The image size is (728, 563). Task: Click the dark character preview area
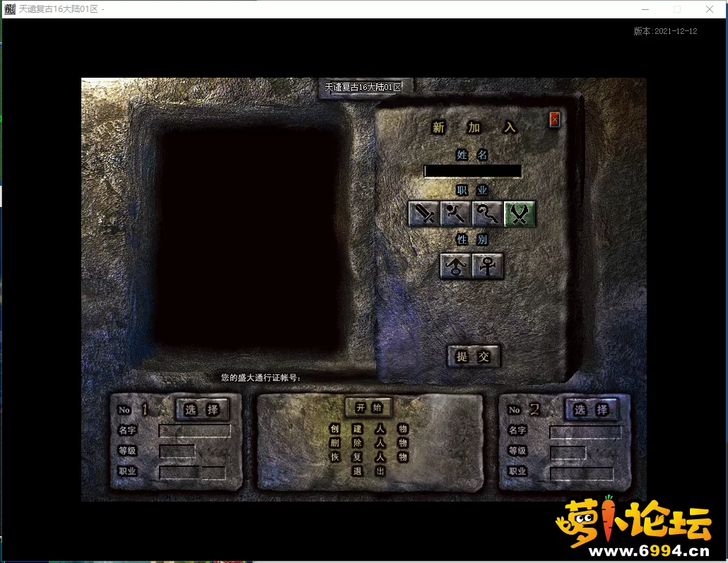(x=251, y=239)
